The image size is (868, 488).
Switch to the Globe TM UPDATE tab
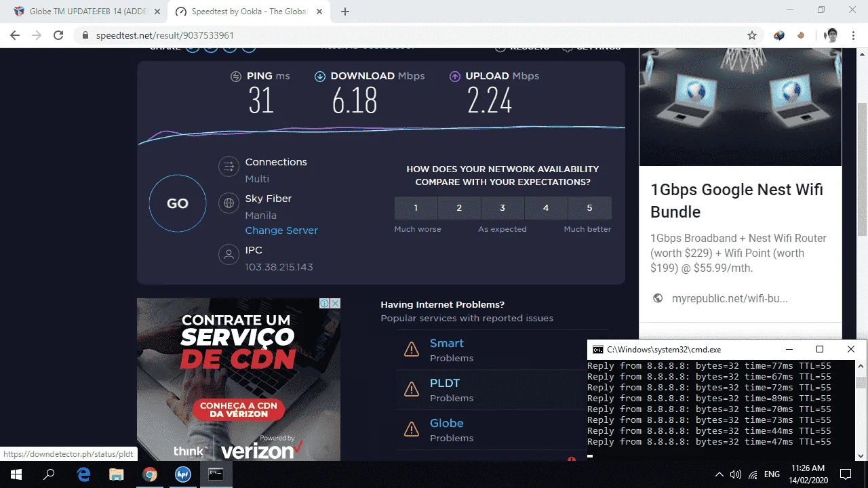(87, 12)
